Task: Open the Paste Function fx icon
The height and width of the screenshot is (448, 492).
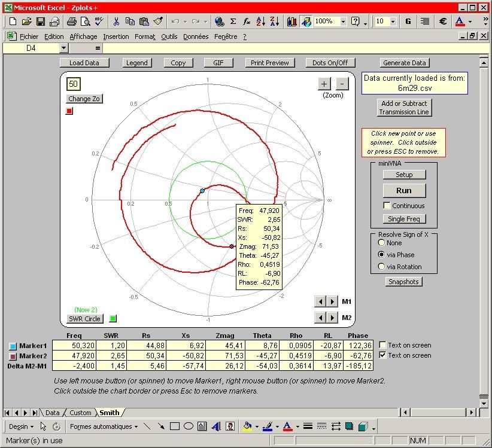Action: 247,22
